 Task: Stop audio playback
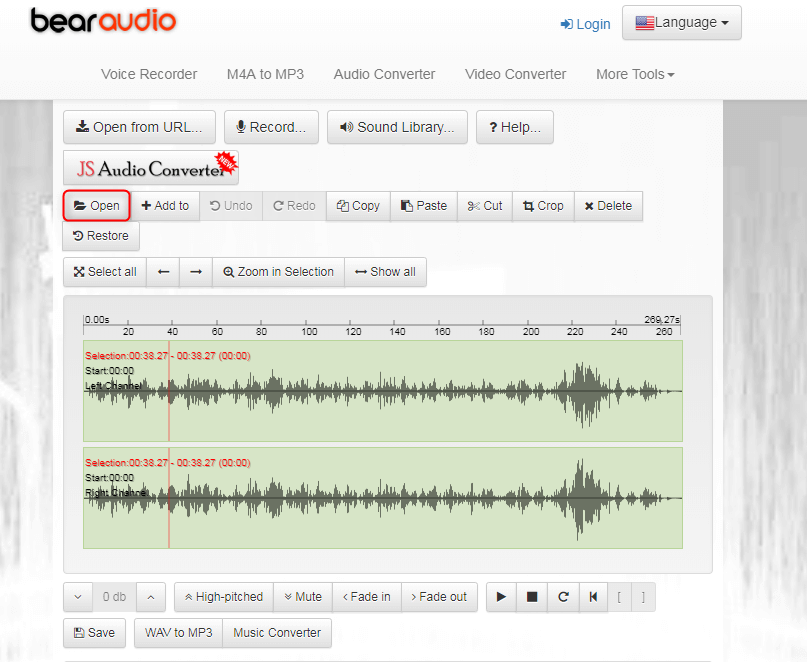click(532, 597)
